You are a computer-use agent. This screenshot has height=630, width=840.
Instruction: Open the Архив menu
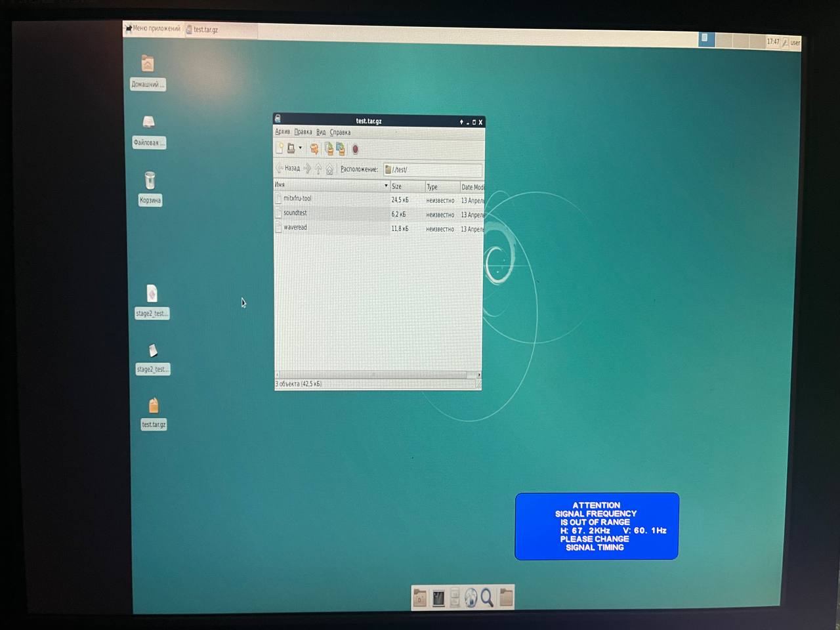tap(282, 132)
